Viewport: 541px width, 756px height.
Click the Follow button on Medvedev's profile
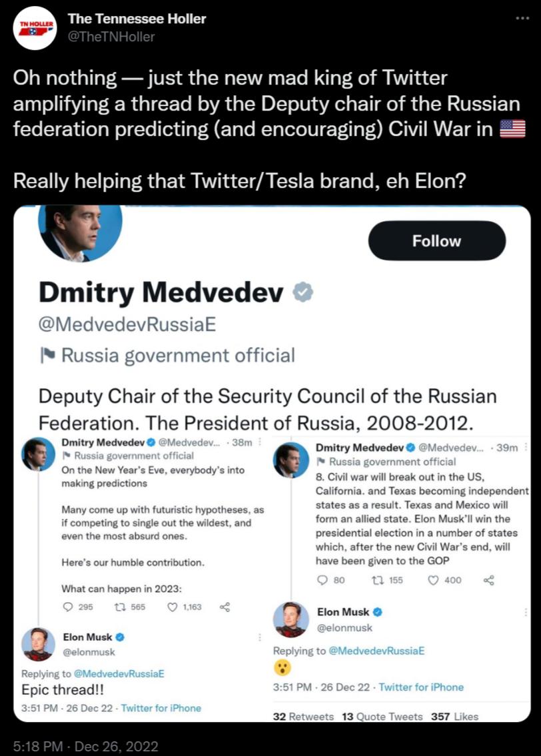tap(436, 240)
